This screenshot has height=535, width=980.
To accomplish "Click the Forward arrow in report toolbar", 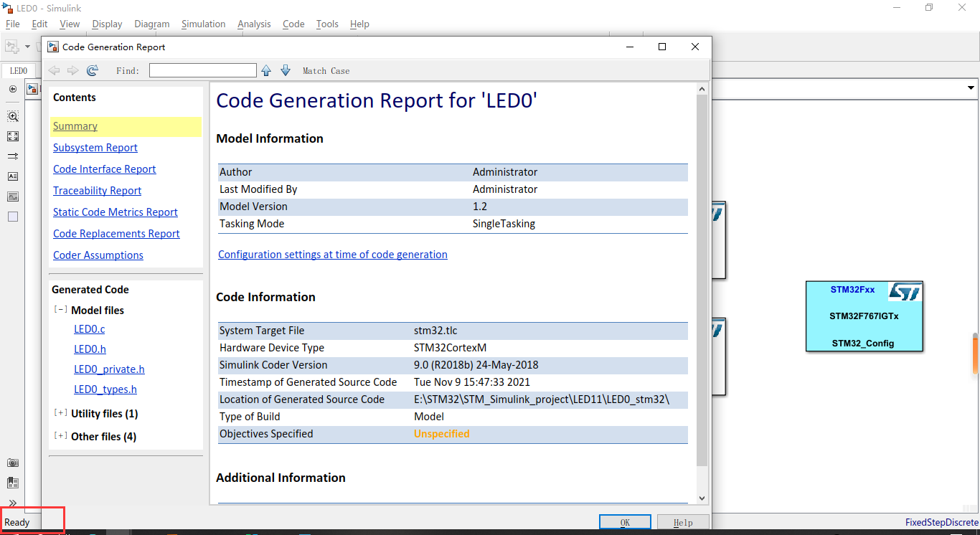I will (x=73, y=70).
